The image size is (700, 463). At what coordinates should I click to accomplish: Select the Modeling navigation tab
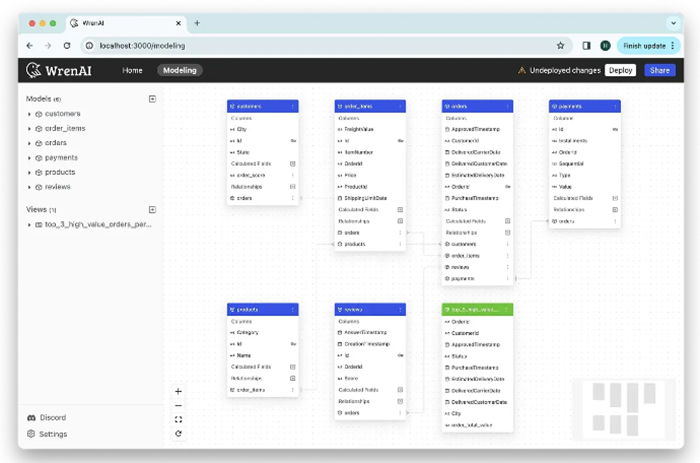pos(179,71)
